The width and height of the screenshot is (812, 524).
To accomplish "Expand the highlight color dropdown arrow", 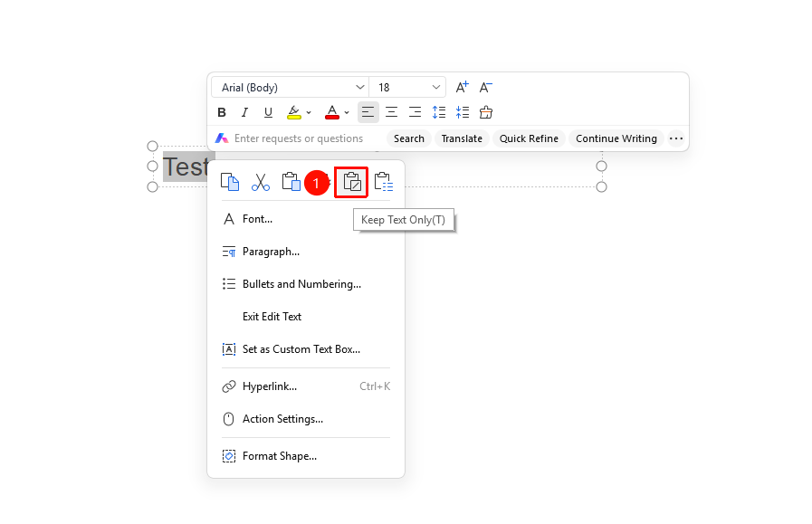I will tap(309, 112).
